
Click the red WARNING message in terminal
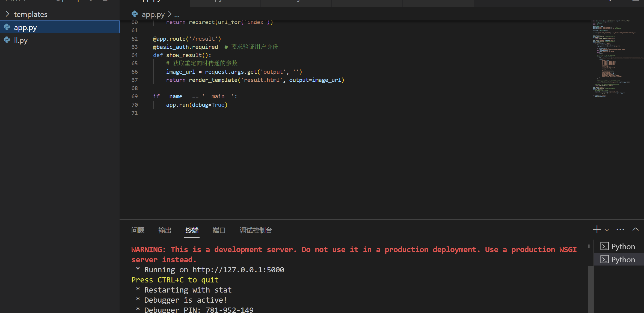pyautogui.click(x=354, y=254)
